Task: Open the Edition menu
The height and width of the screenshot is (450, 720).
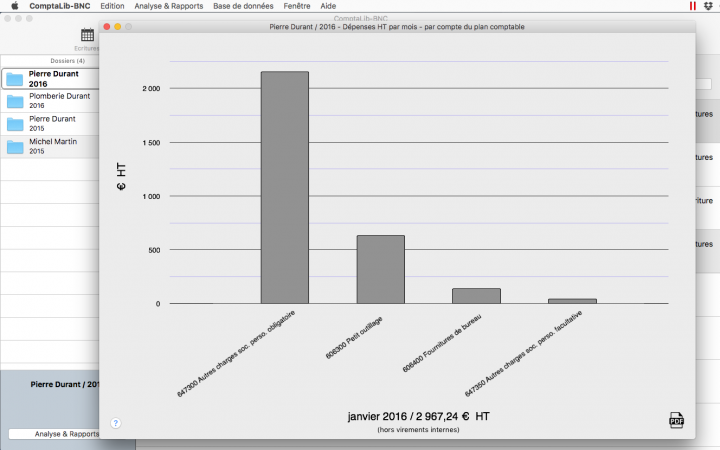Action: coord(112,6)
